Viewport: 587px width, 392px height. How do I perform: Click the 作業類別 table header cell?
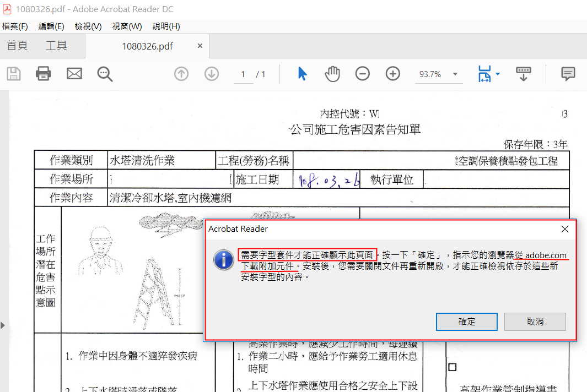coord(71,160)
